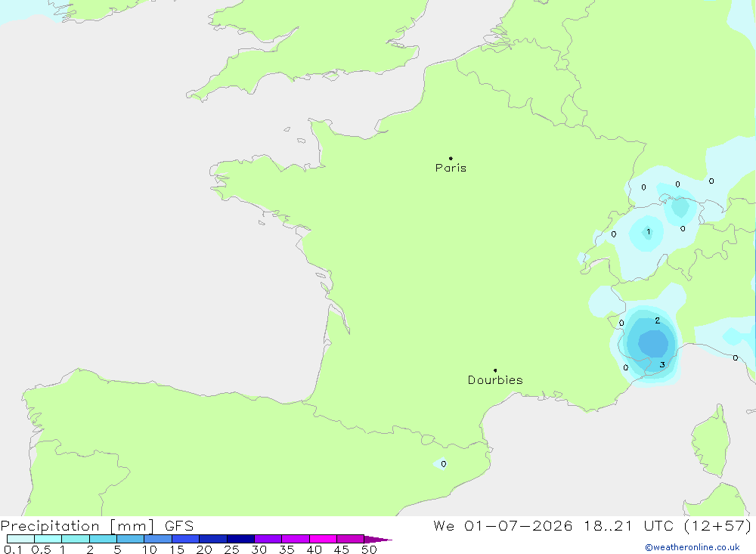Click the dot marker above Dourbies

coord(495,370)
